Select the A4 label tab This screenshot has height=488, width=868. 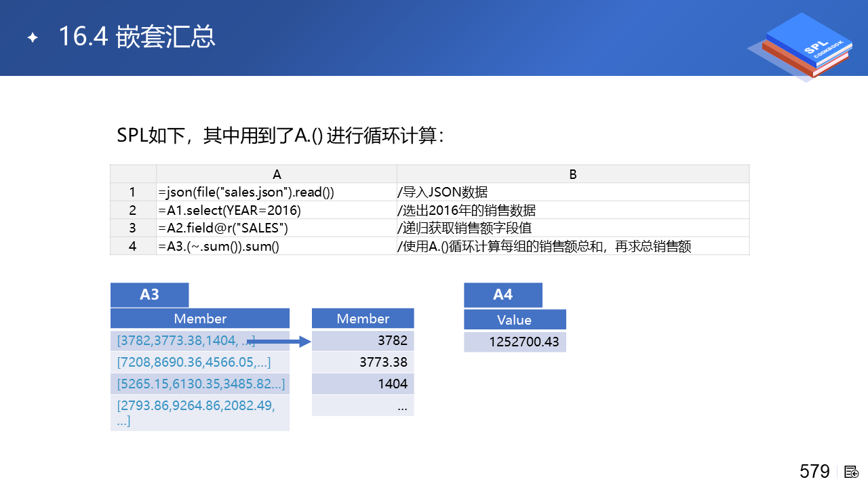(x=502, y=295)
